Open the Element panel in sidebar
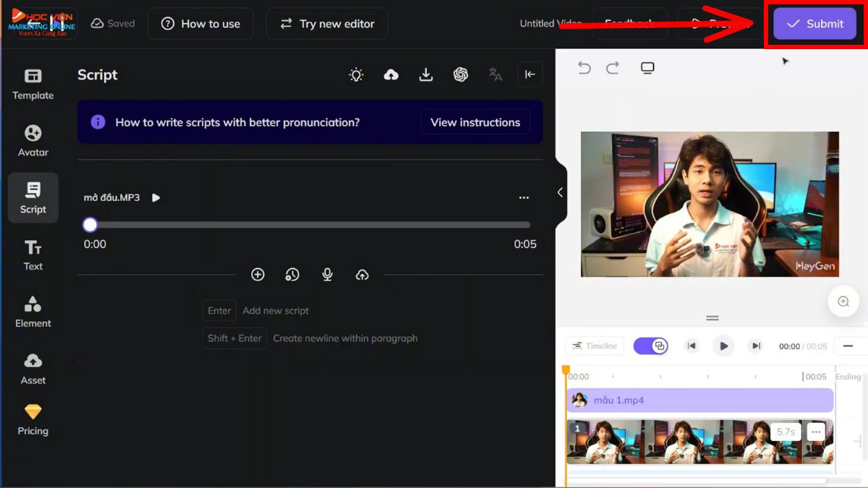This screenshot has width=868, height=488. pos(33,312)
